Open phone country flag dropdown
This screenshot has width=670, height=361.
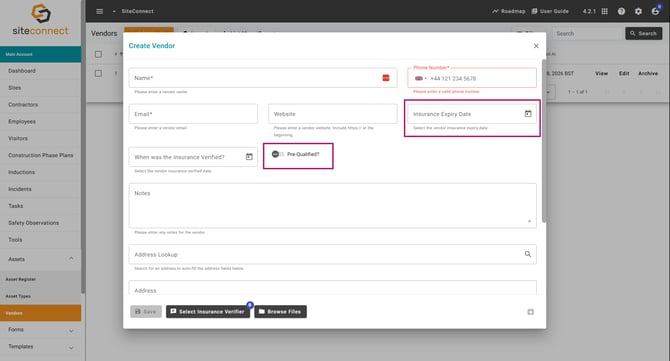point(420,79)
